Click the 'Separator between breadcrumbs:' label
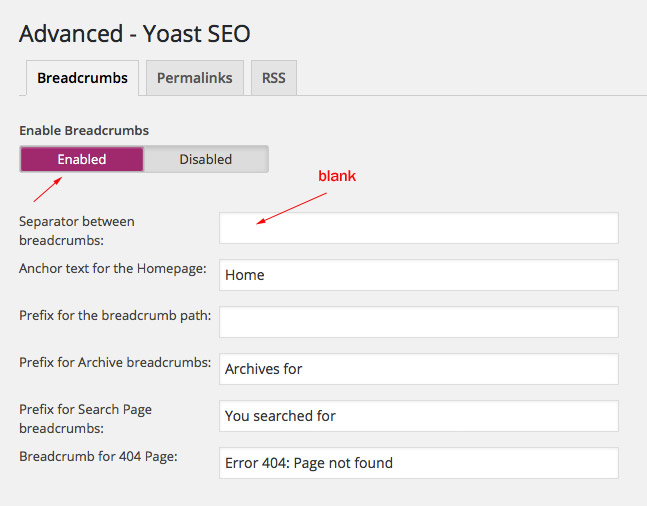This screenshot has height=506, width=647. 76,231
